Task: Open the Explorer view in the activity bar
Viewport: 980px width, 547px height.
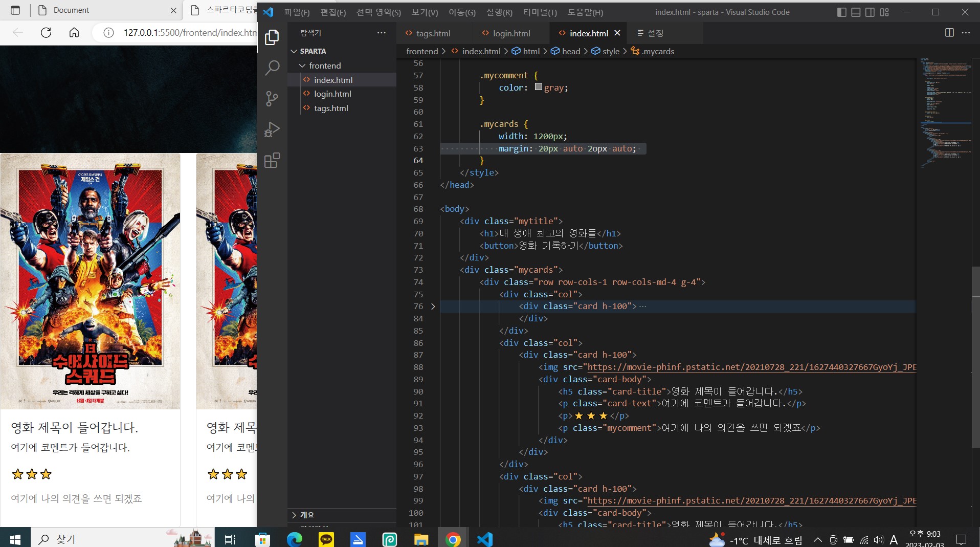Action: click(x=272, y=37)
